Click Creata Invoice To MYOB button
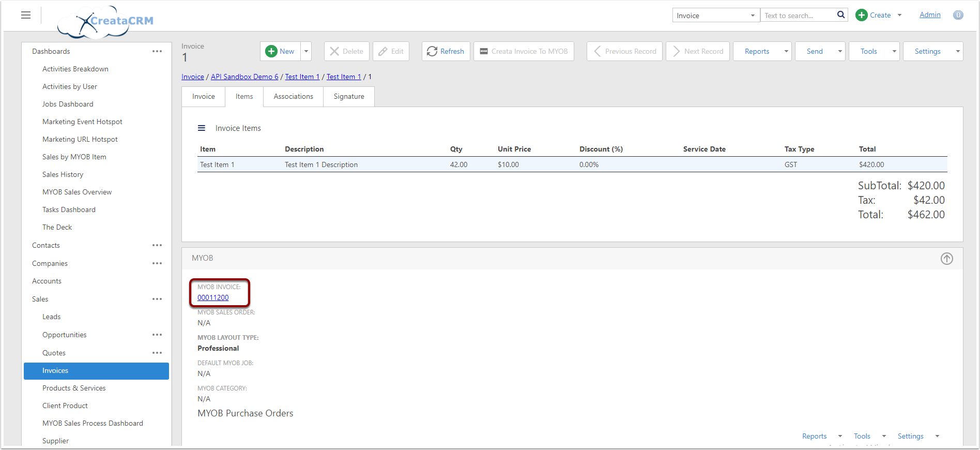This screenshot has height=450, width=980. (524, 51)
